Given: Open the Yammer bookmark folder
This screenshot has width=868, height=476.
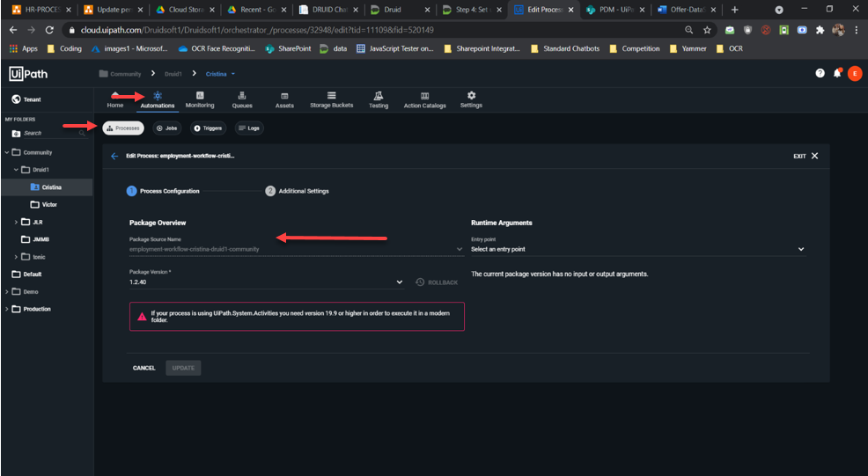Looking at the screenshot, I should tap(688, 48).
